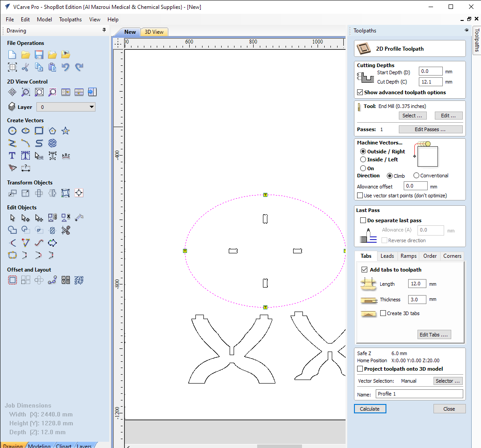
Task: Open the Offset vectors tool
Action: (x=12, y=280)
